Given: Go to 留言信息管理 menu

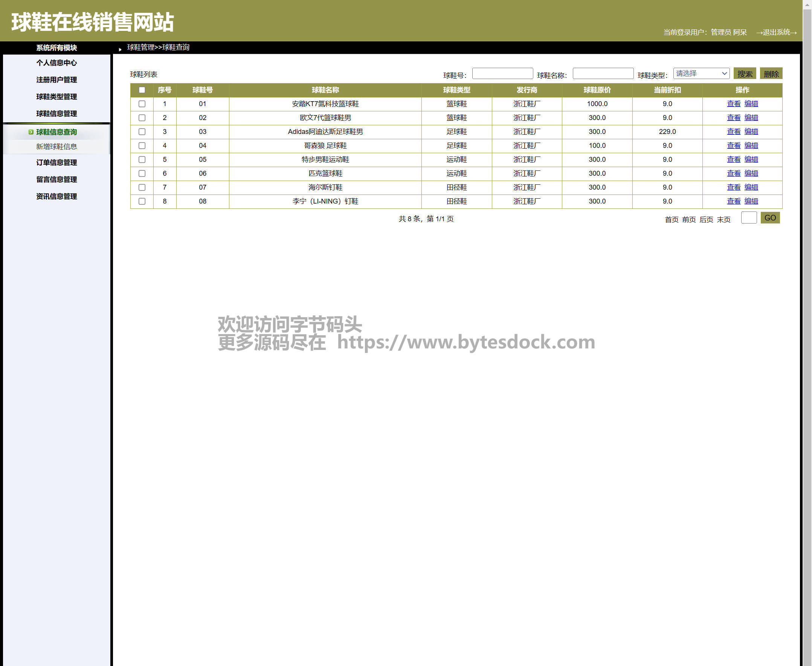Looking at the screenshot, I should [56, 179].
